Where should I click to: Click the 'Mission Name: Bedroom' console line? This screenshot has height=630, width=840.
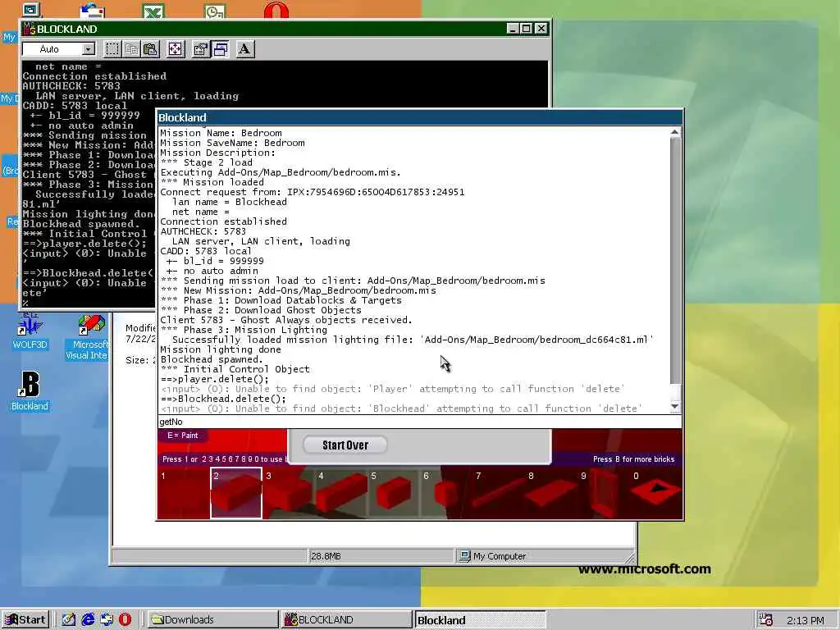pos(221,133)
